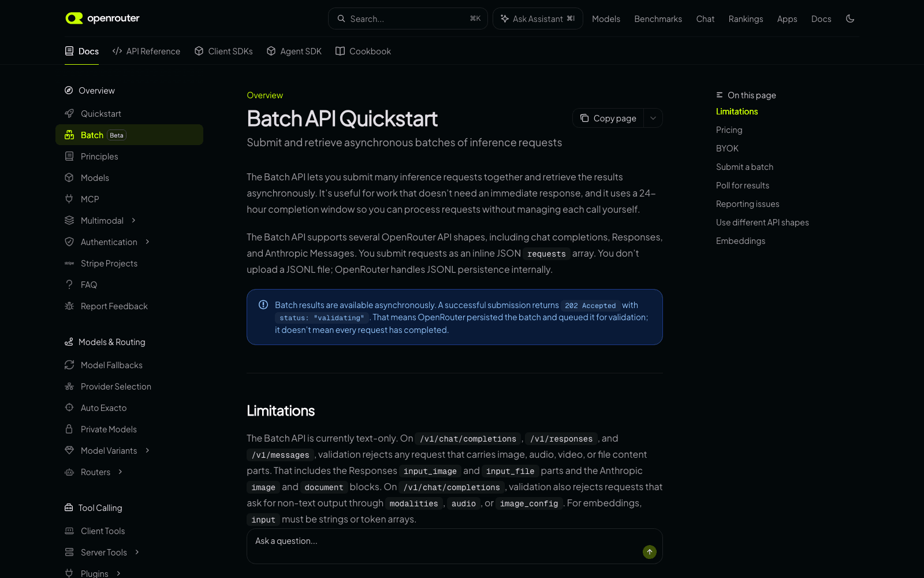The height and width of the screenshot is (578, 924).
Task: Submit question with green arrow button
Action: (650, 552)
